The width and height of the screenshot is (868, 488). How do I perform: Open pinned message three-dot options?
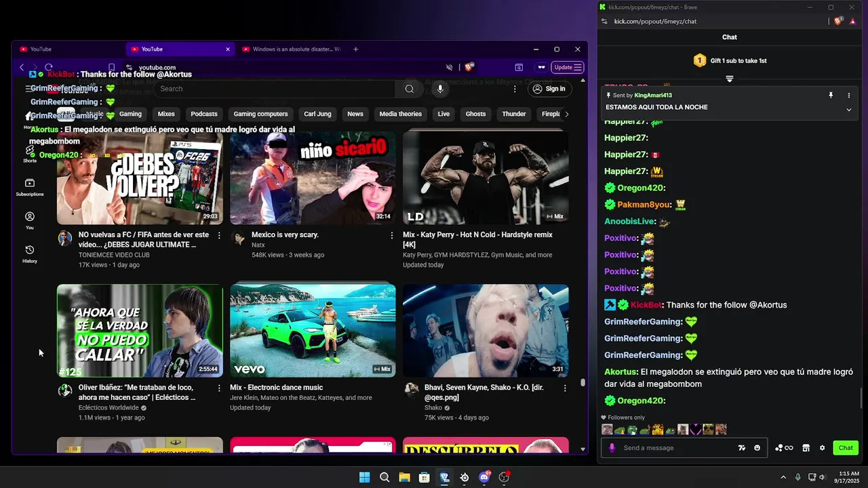pos(848,96)
